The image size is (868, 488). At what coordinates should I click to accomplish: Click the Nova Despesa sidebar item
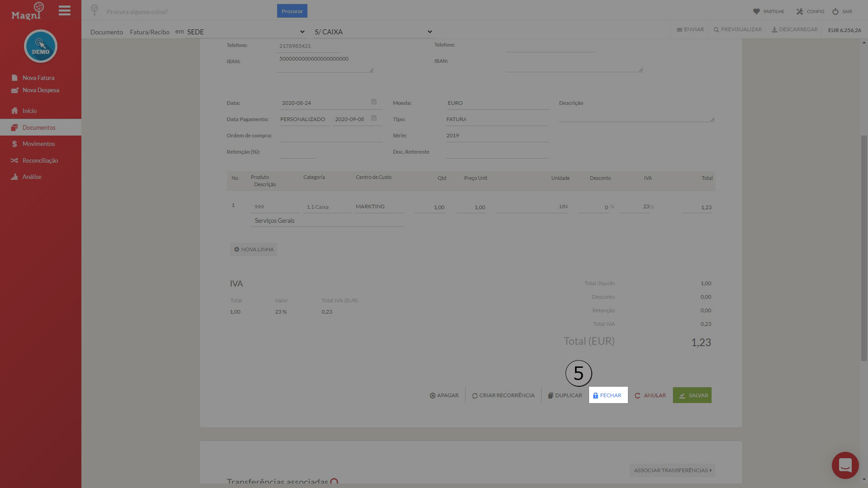click(x=35, y=90)
